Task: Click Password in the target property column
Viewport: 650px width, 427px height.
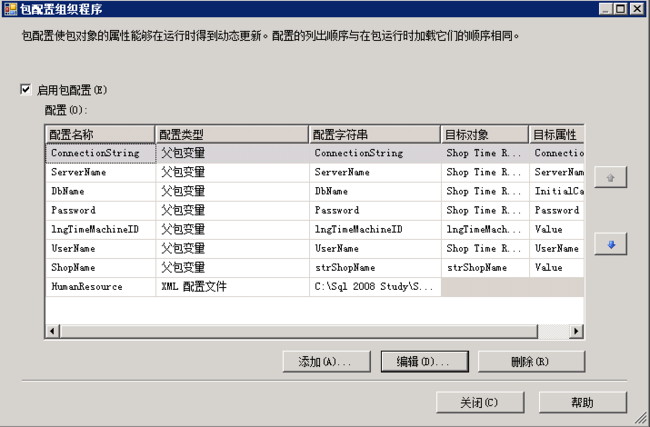Action: 557,210
